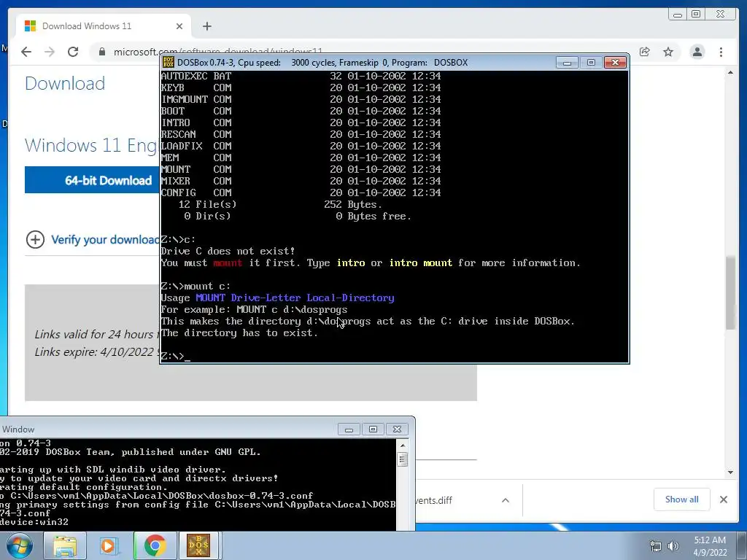Click the red 'mount' word in DOSBox
The width and height of the screenshot is (747, 560).
coord(228,262)
